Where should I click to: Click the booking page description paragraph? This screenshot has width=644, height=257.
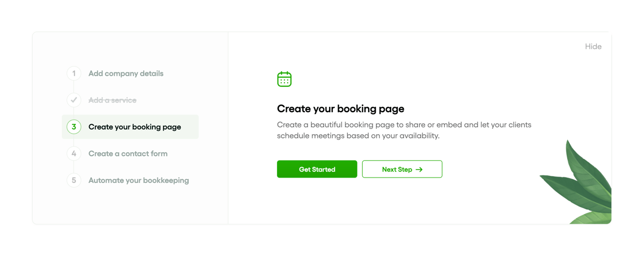[404, 130]
